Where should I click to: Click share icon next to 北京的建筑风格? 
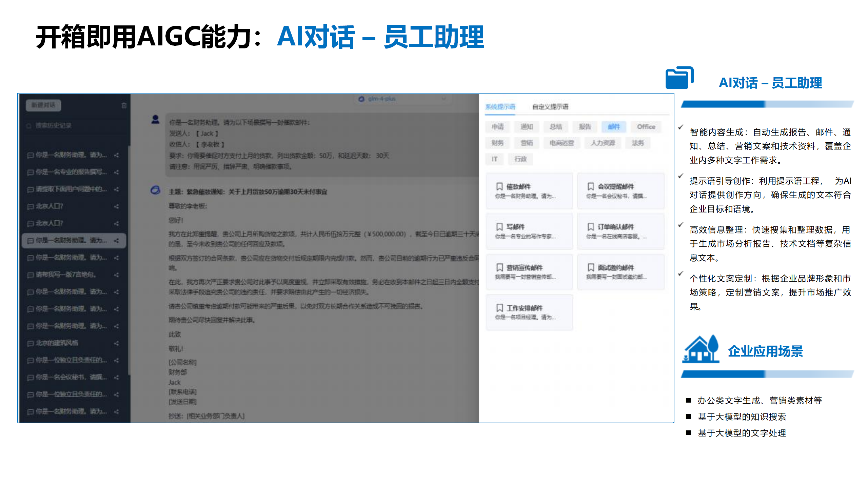[116, 343]
